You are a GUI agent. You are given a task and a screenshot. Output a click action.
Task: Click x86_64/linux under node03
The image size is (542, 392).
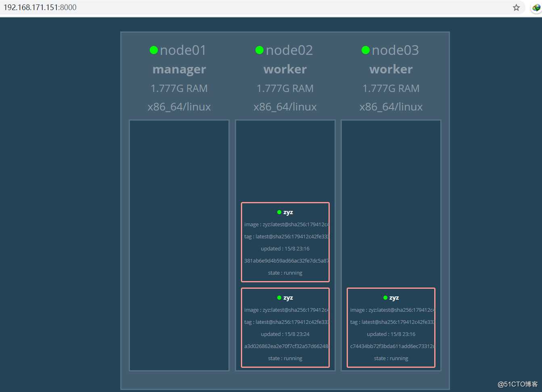[x=391, y=107]
